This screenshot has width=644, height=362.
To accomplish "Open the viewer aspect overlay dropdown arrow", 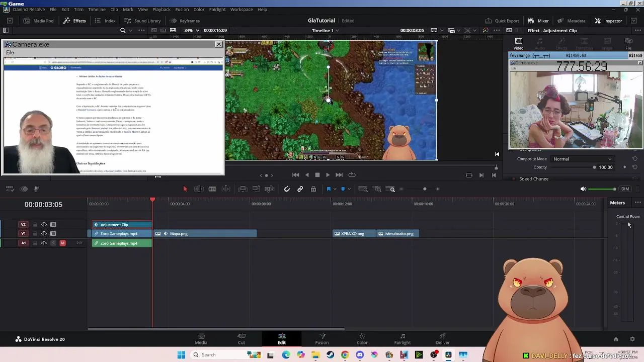I will coord(442,30).
